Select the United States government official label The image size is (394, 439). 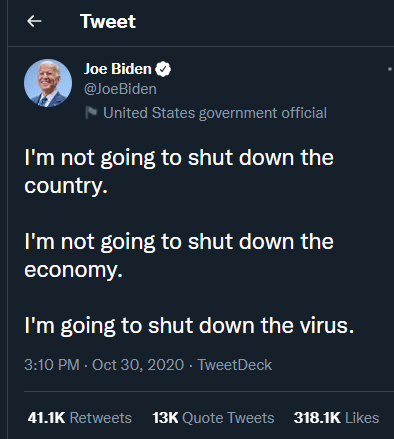pyautogui.click(x=215, y=113)
